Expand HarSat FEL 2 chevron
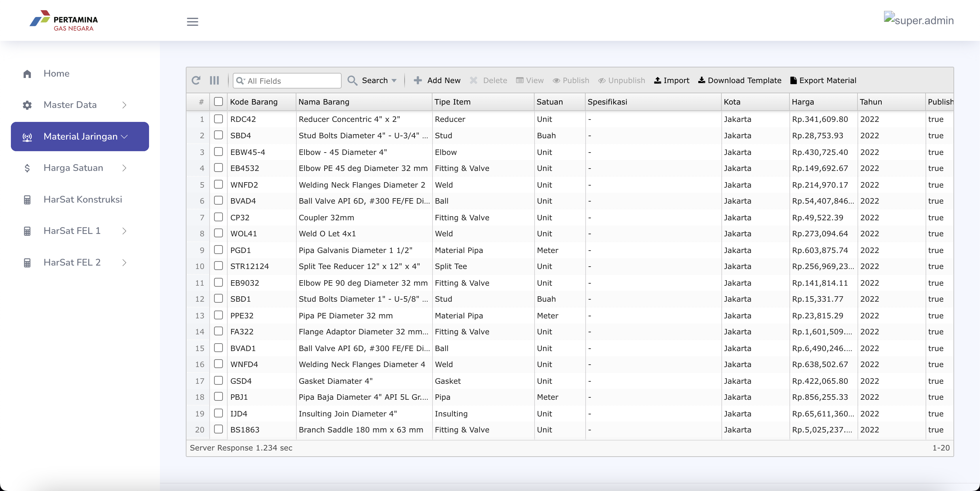The width and height of the screenshot is (980, 491). coord(125,263)
